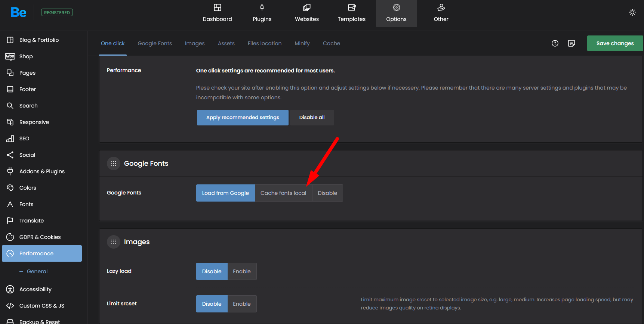The width and height of the screenshot is (644, 324).
Task: Open General under Performance
Action: [37, 271]
